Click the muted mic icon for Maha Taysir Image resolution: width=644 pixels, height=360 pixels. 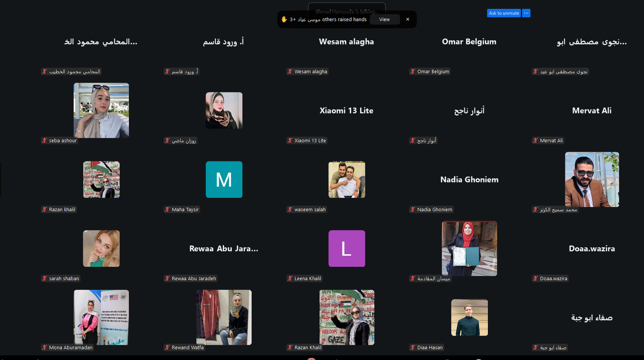tap(167, 210)
